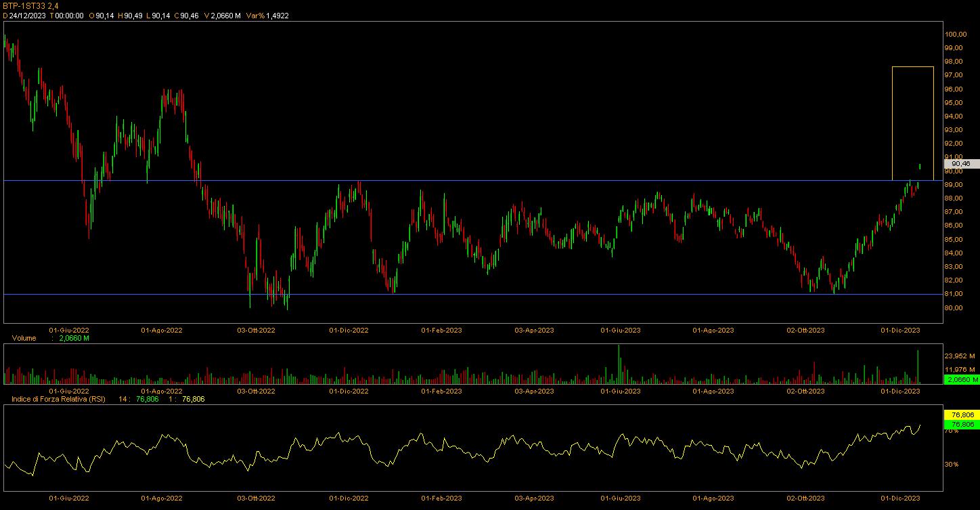Click 03-Ott-2022 date under price chart

[256, 331]
